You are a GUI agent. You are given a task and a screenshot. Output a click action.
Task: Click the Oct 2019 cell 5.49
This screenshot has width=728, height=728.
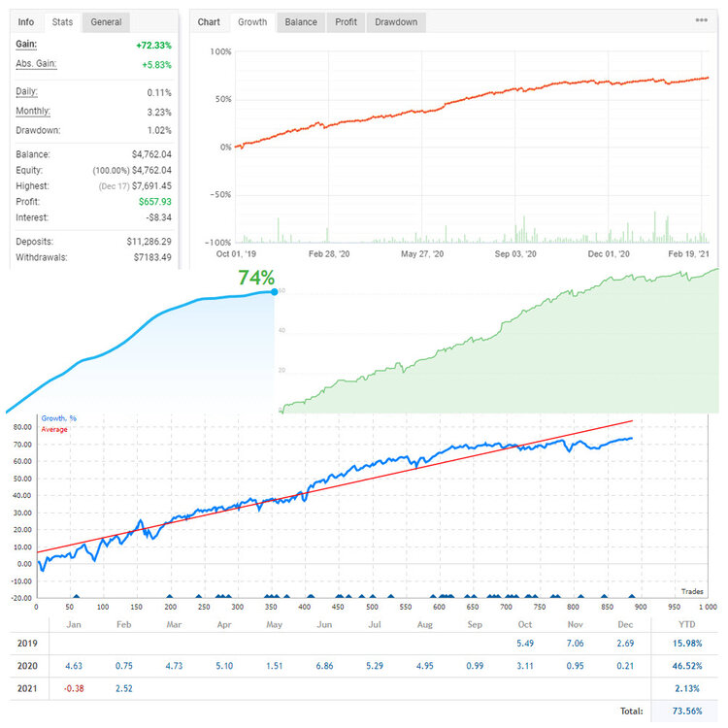pyautogui.click(x=524, y=644)
